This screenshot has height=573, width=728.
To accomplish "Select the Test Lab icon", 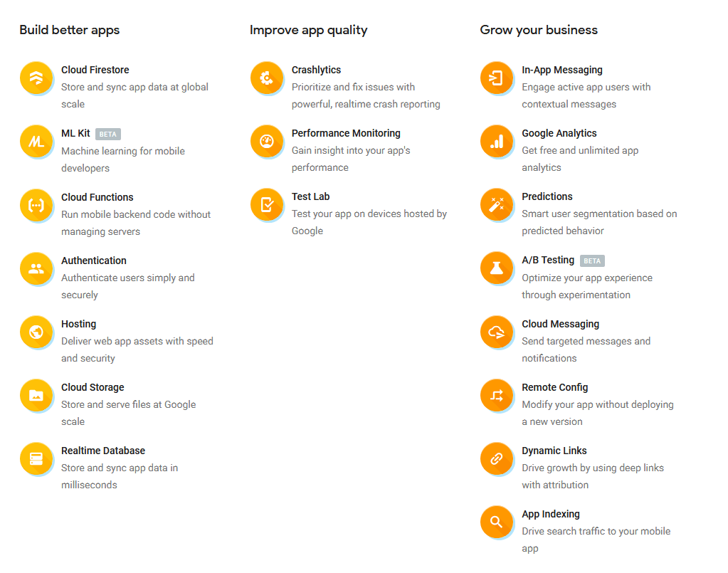I will (267, 204).
